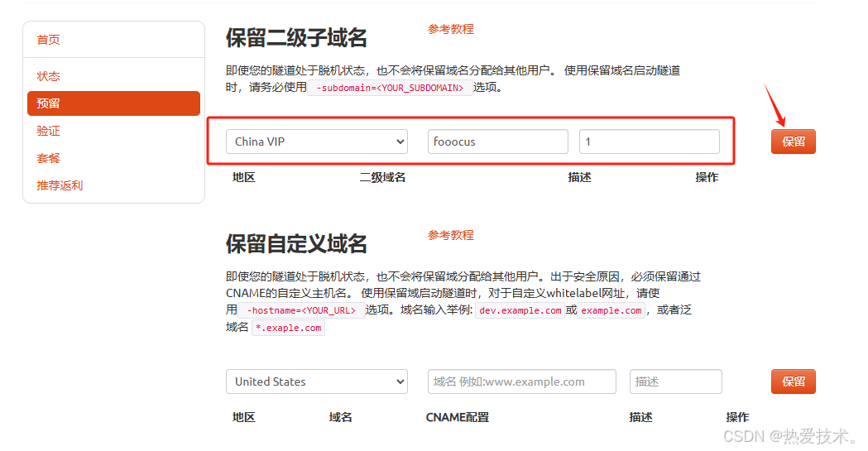Open 参考教程 link beside 保留自定义域名
The width and height of the screenshot is (868, 451).
click(451, 235)
